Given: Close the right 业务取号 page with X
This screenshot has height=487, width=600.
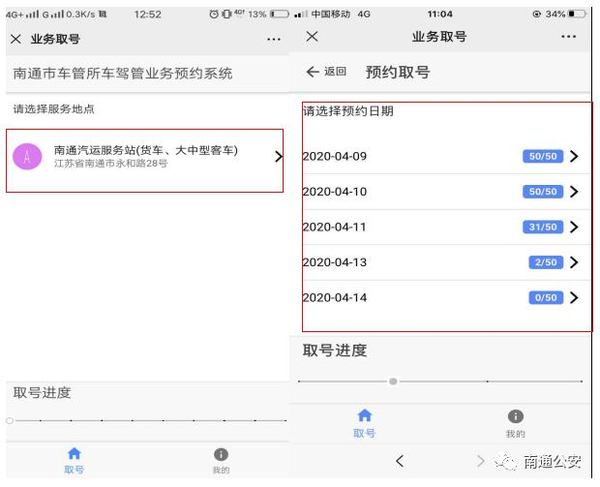Looking at the screenshot, I should [312, 36].
